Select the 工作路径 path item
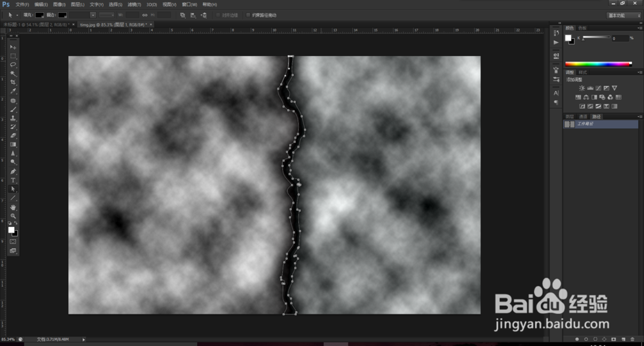This screenshot has height=346, width=644. [x=600, y=124]
